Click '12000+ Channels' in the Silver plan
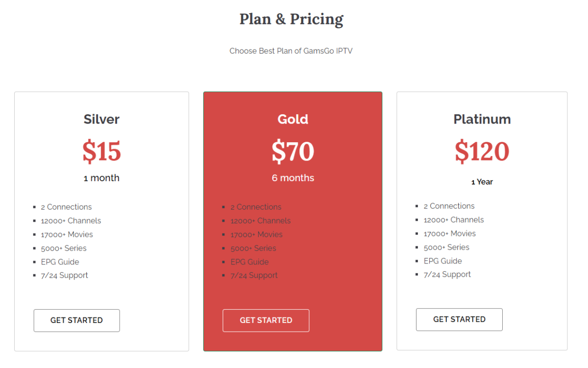Viewport: 588px width, 368px height. pos(71,220)
